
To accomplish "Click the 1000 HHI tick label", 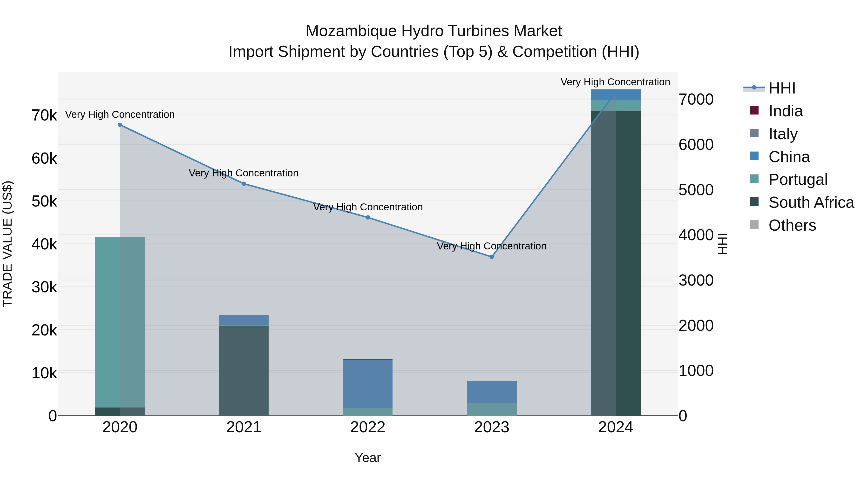I will [x=696, y=371].
